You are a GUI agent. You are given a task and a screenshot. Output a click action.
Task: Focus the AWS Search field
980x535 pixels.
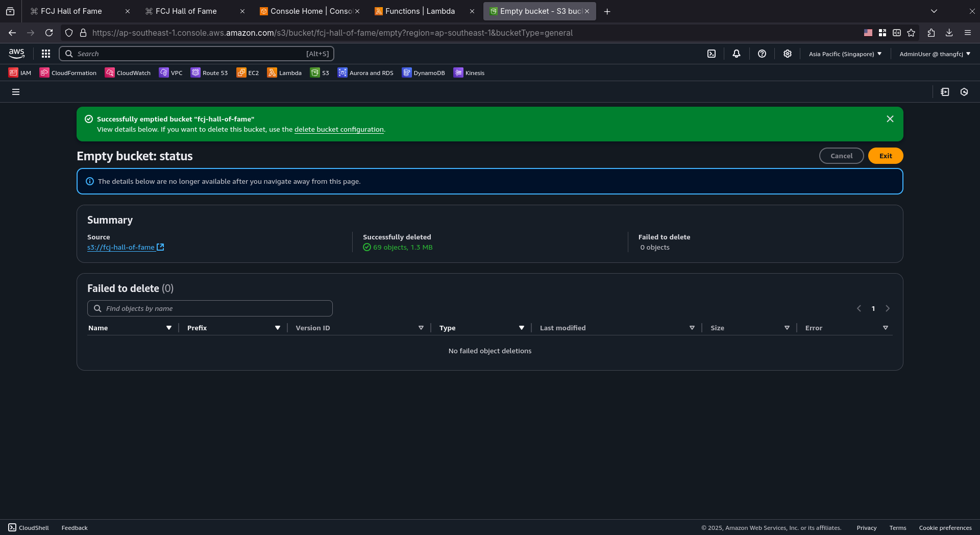(197, 54)
